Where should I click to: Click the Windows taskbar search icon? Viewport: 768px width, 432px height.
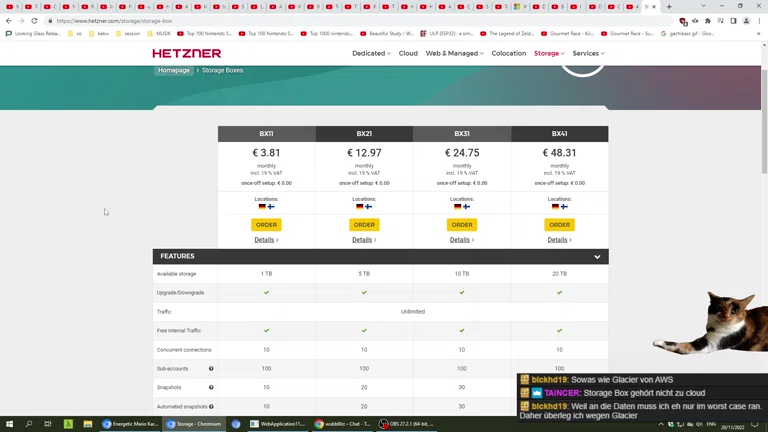coord(28,424)
